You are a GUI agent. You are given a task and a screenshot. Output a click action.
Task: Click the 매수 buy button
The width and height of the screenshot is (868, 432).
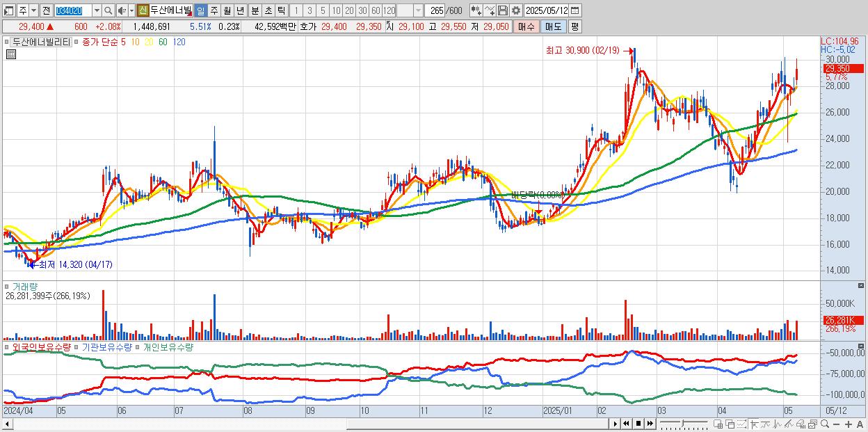[x=526, y=26]
